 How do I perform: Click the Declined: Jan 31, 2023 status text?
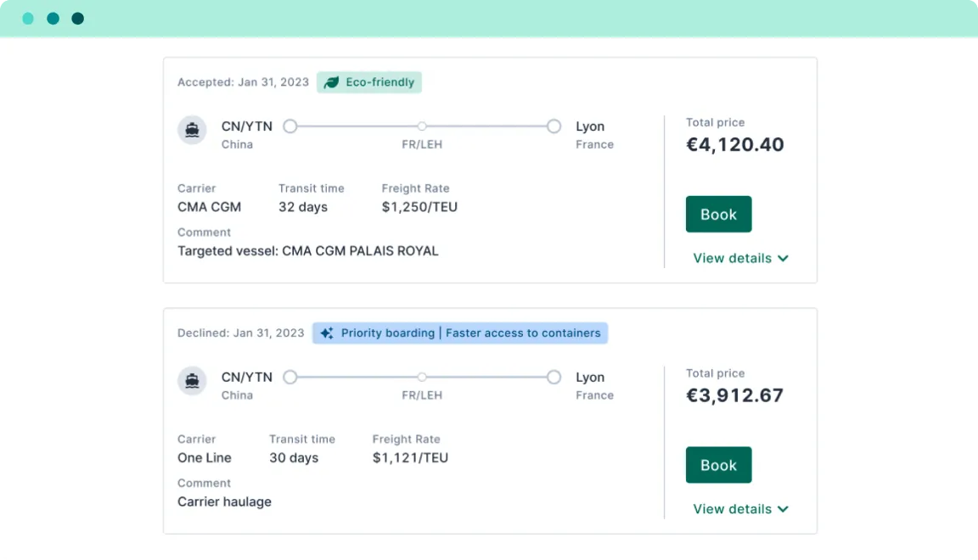tap(241, 333)
